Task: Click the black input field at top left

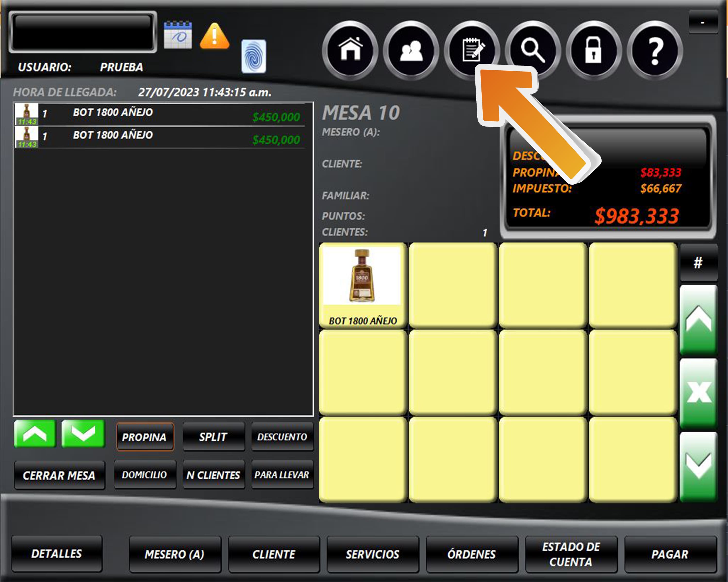Action: coord(83,32)
